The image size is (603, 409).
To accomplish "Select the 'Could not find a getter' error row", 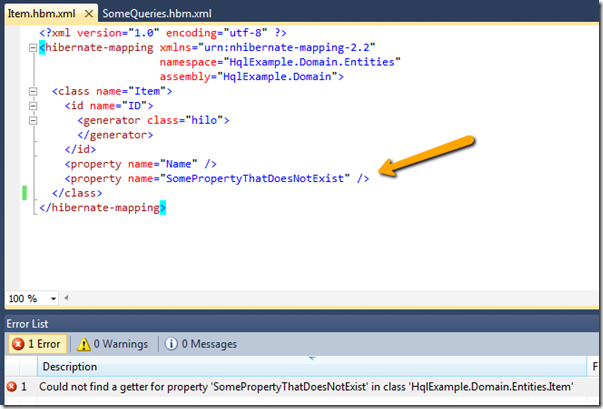I will click(x=302, y=387).
